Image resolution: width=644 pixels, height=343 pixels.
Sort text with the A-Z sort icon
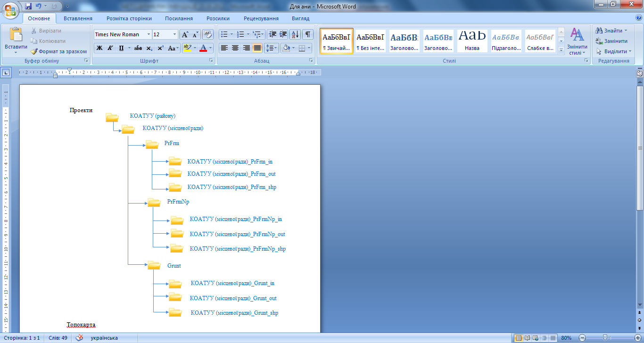coord(295,34)
